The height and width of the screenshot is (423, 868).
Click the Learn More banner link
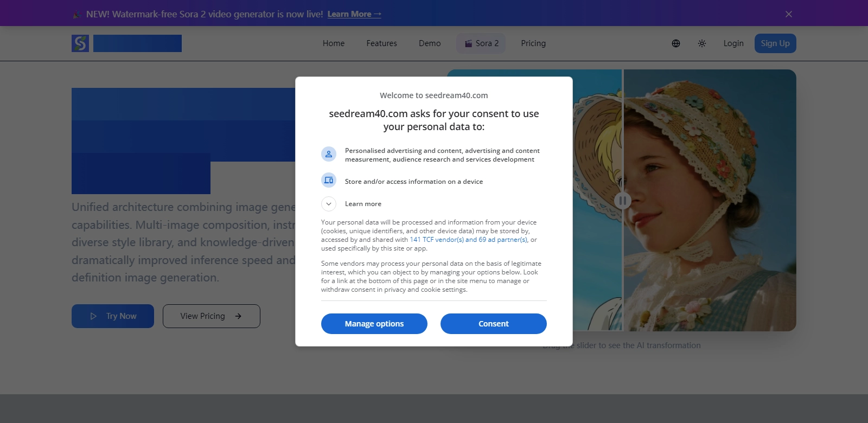pos(354,14)
